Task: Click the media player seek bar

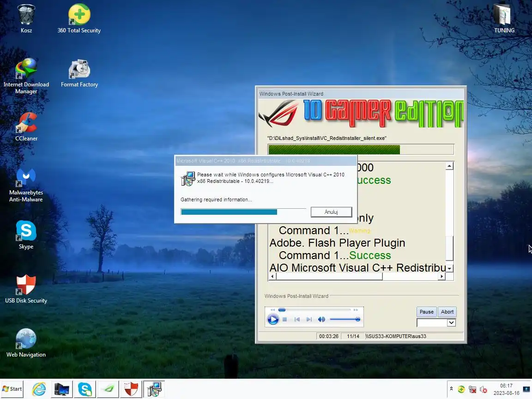Action: click(314, 310)
